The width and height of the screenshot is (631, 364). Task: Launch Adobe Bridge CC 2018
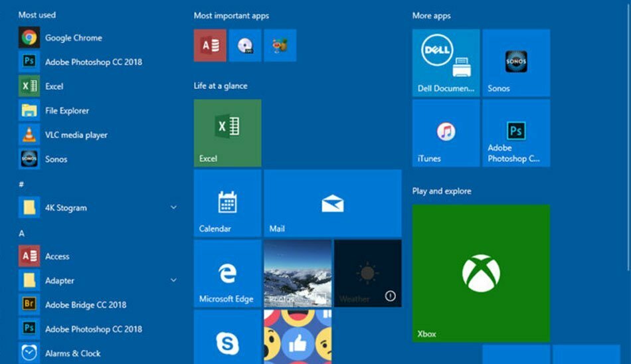point(85,305)
